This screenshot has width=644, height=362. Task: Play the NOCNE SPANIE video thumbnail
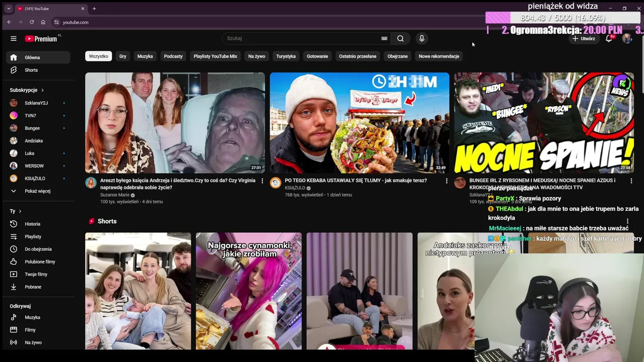point(544,123)
